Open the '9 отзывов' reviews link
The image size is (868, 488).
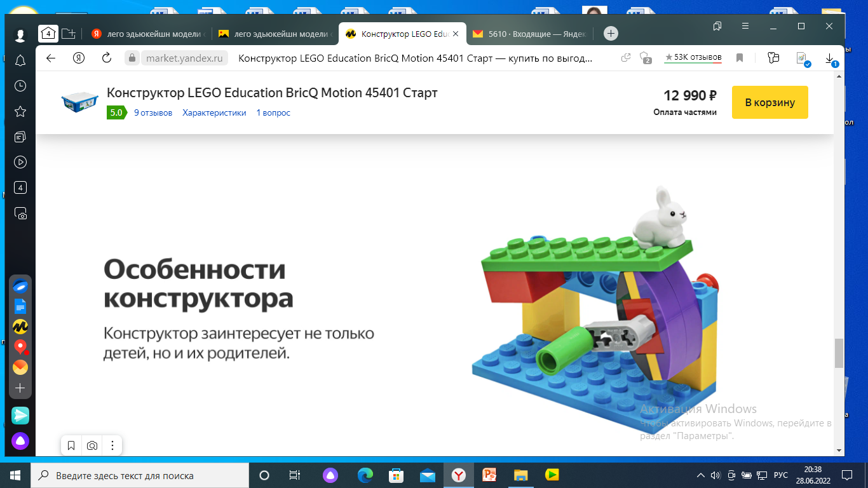click(153, 112)
